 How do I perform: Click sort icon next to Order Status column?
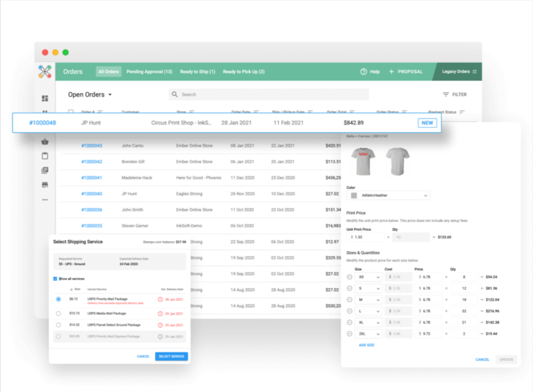[x=404, y=112]
